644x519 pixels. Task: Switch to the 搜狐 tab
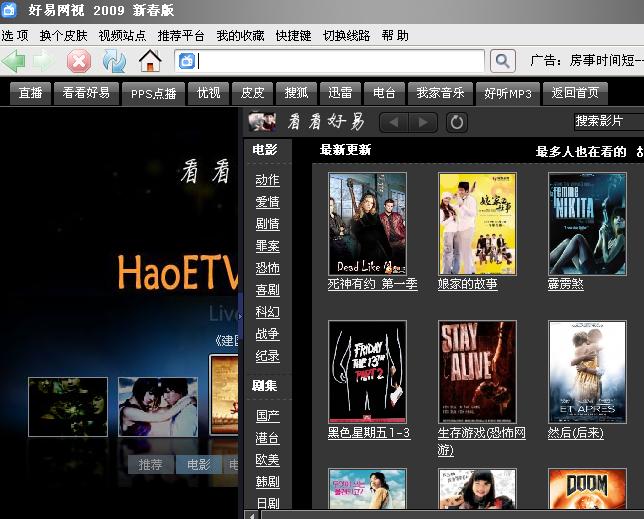coord(296,93)
